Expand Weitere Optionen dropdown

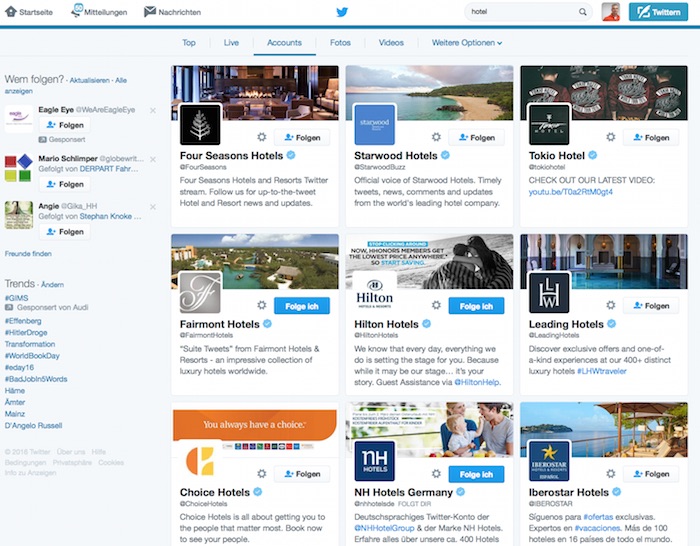[x=467, y=43]
